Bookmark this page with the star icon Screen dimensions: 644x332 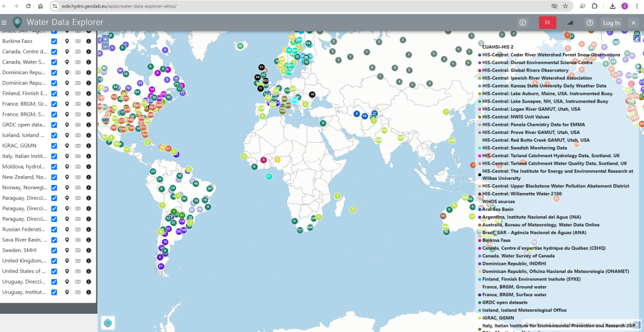coord(565,6)
